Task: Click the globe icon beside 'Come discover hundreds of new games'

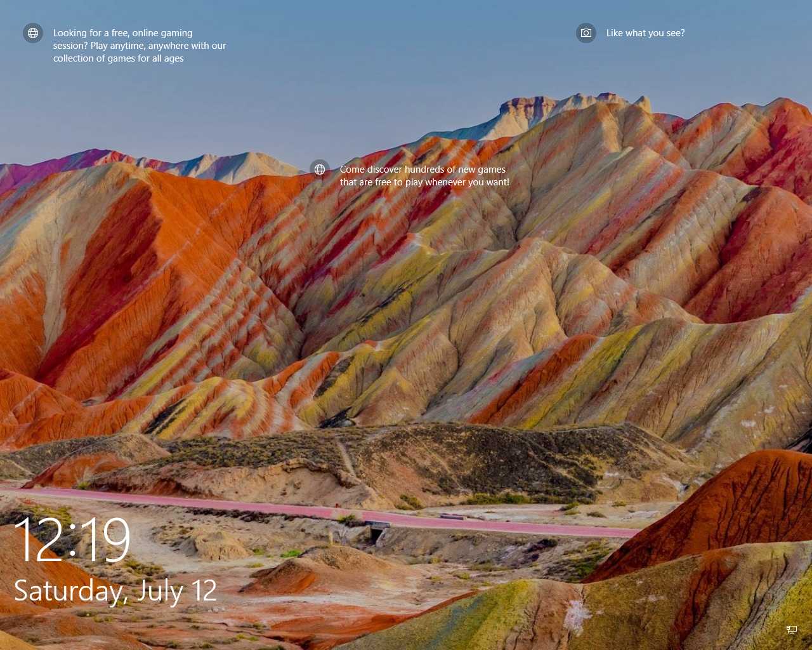Action: click(320, 169)
